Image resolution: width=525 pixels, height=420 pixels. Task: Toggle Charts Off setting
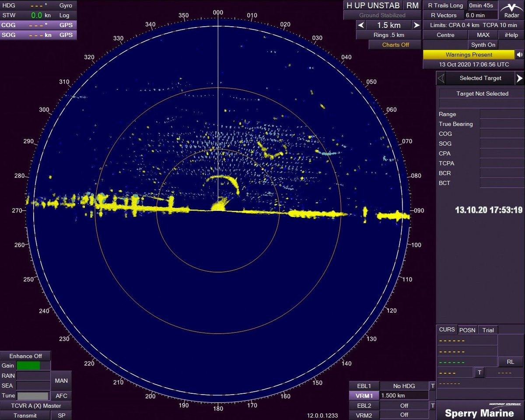click(x=395, y=45)
